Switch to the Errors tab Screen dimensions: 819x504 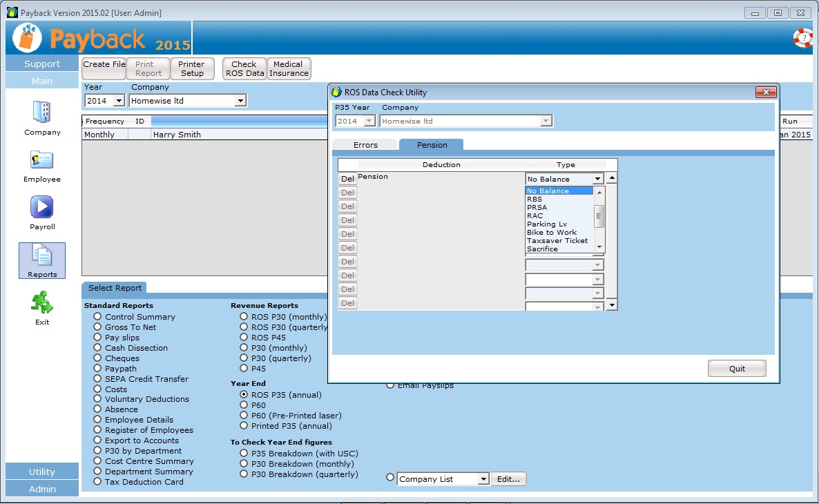pos(365,145)
